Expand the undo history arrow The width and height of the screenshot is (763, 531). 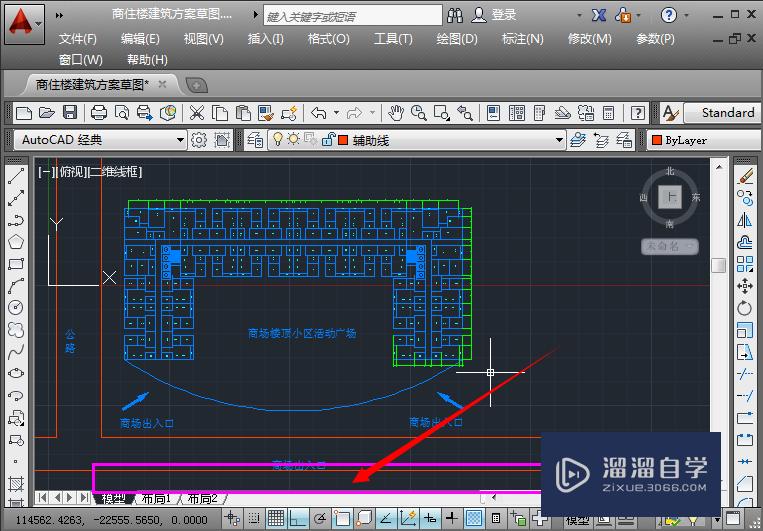click(x=336, y=113)
